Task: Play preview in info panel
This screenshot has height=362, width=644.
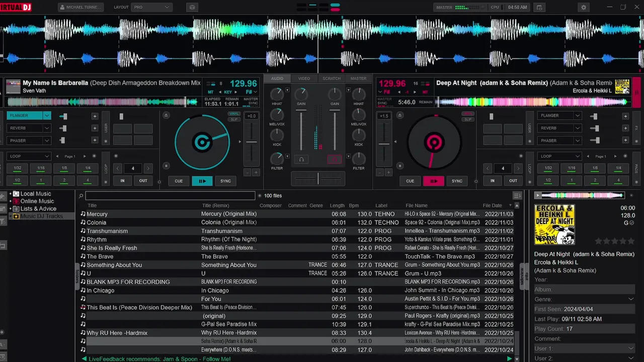Action: pyautogui.click(x=537, y=195)
